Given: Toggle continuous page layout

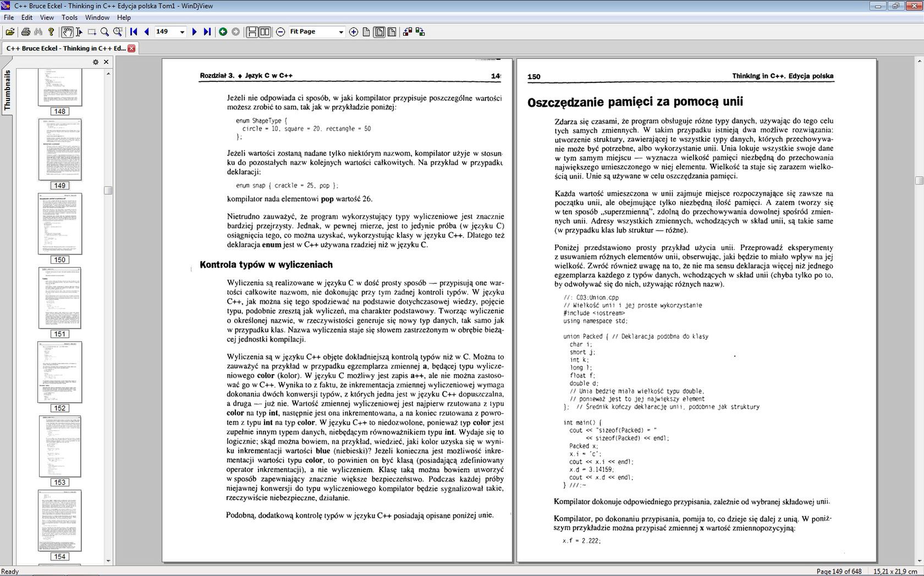Looking at the screenshot, I should tap(252, 32).
